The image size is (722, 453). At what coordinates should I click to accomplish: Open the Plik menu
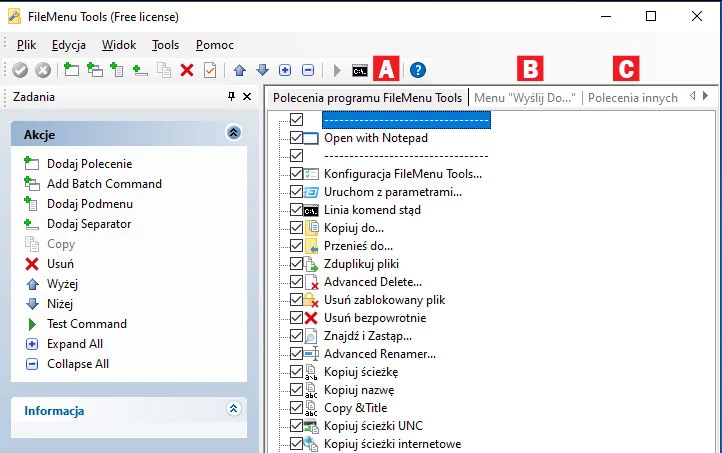pos(26,45)
